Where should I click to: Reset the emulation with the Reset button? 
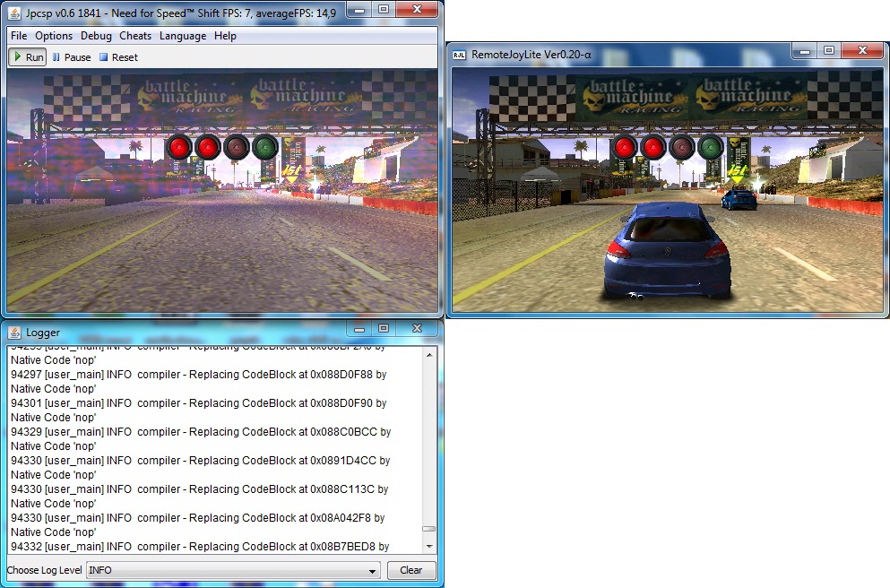tap(118, 57)
